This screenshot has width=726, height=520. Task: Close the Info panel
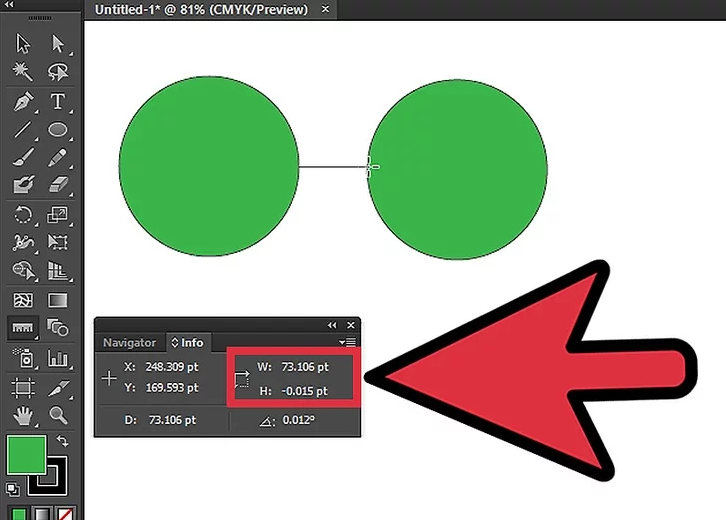pos(351,325)
